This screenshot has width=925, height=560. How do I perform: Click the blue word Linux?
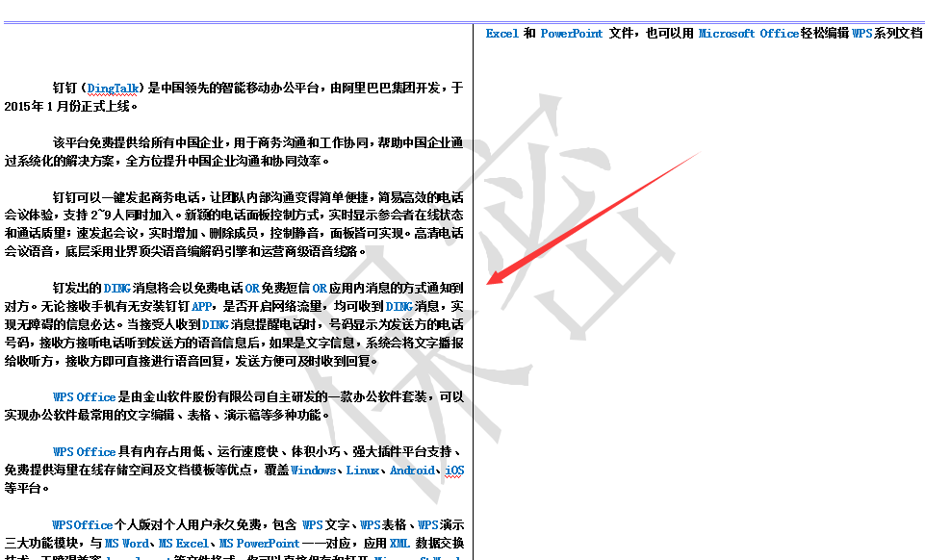coord(363,471)
